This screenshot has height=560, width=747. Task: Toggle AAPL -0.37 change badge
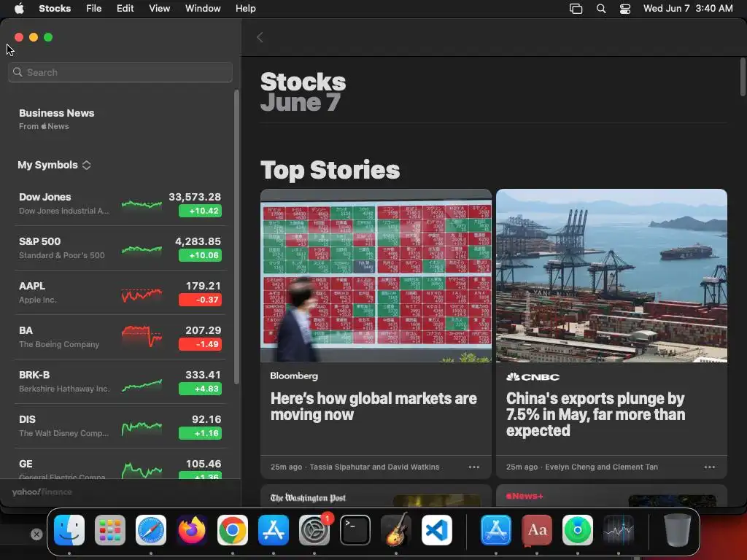(x=200, y=300)
